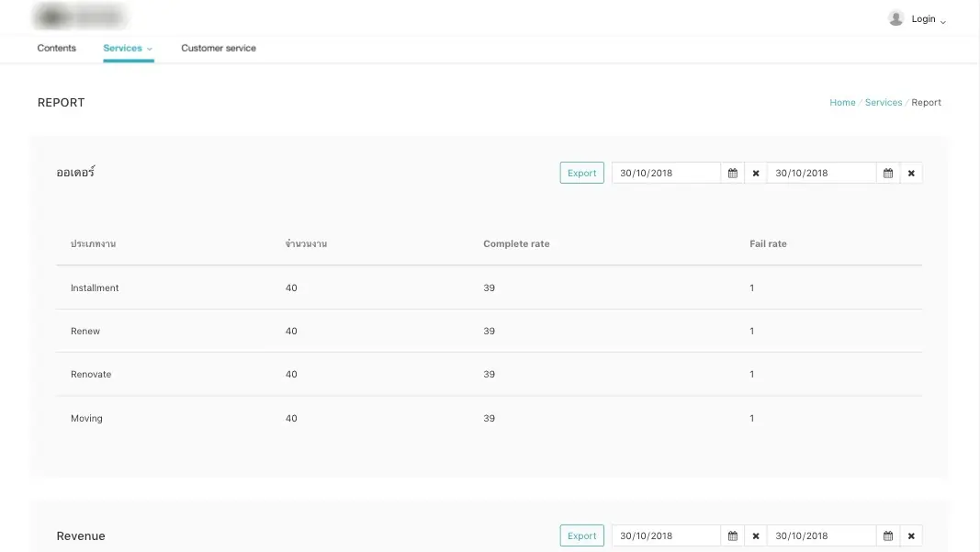Open the calendar icon beside Revenue end date

click(887, 535)
